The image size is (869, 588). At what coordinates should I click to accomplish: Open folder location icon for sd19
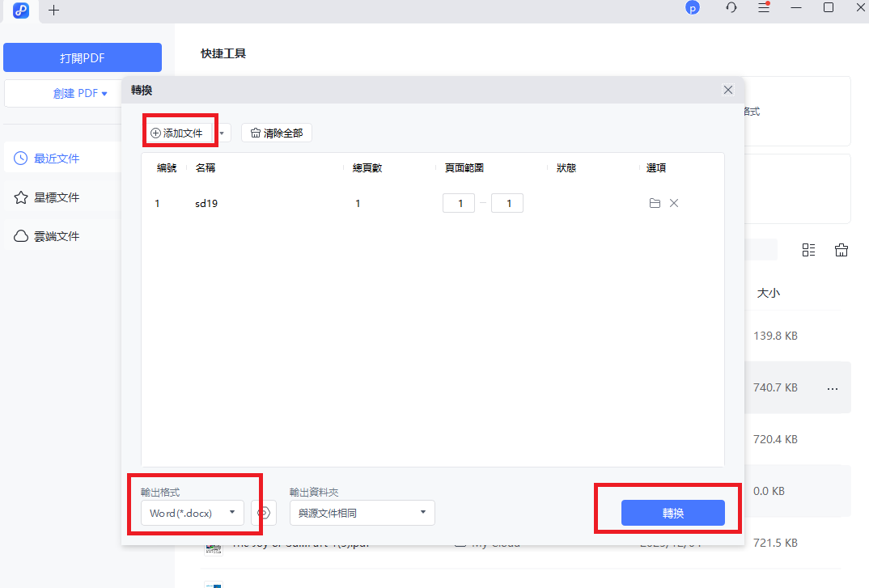tap(655, 203)
